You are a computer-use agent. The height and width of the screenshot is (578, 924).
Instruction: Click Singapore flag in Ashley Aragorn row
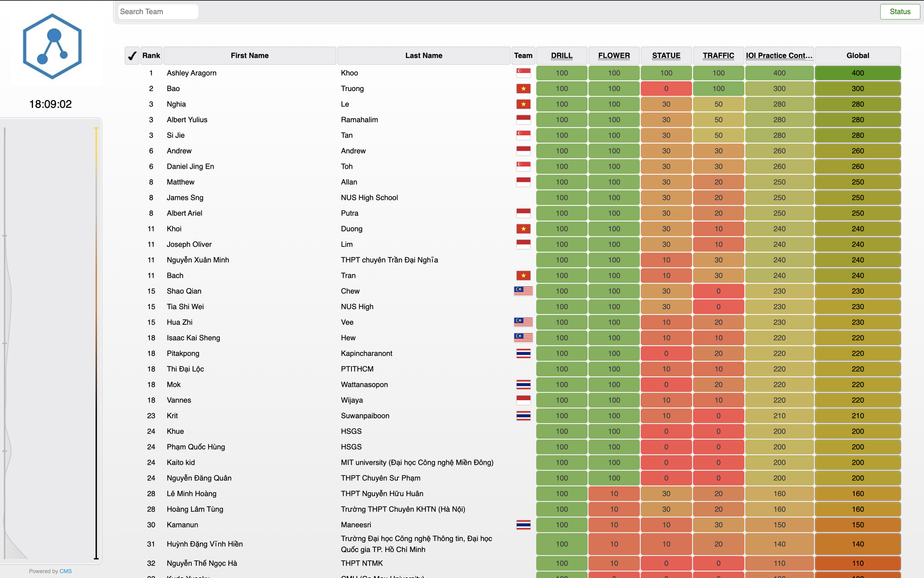pyautogui.click(x=523, y=73)
